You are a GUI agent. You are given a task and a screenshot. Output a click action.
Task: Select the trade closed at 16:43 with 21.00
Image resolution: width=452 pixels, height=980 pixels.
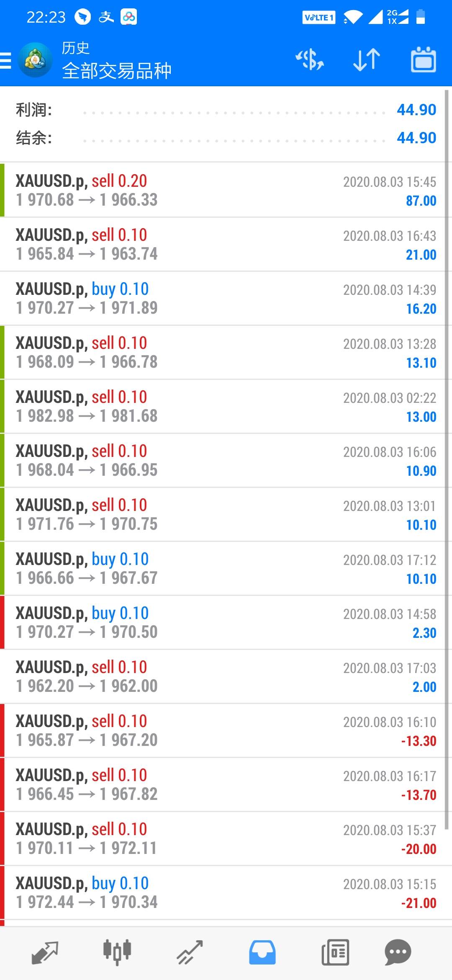pos(226,244)
